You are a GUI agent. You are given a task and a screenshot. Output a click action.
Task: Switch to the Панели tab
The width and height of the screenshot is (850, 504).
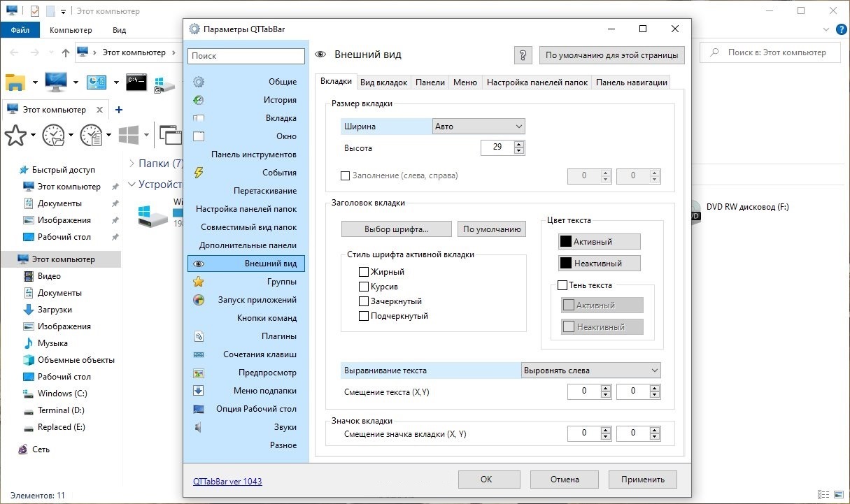pos(430,82)
